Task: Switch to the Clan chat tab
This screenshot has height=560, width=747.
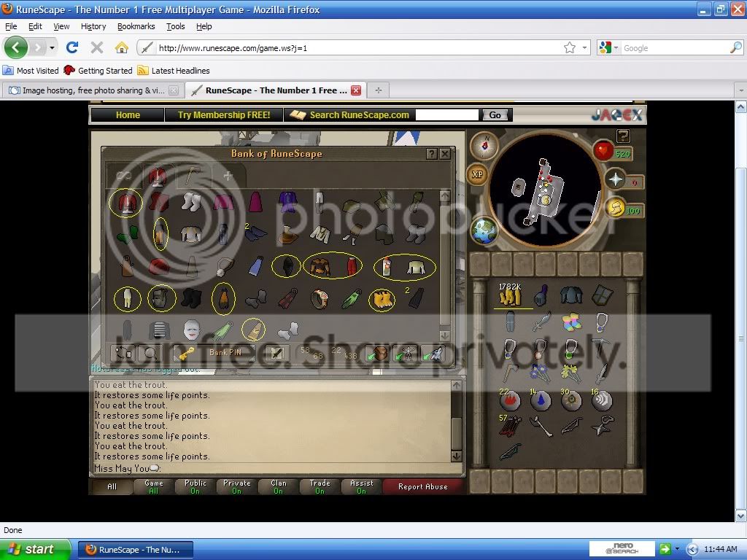Action: click(x=277, y=486)
